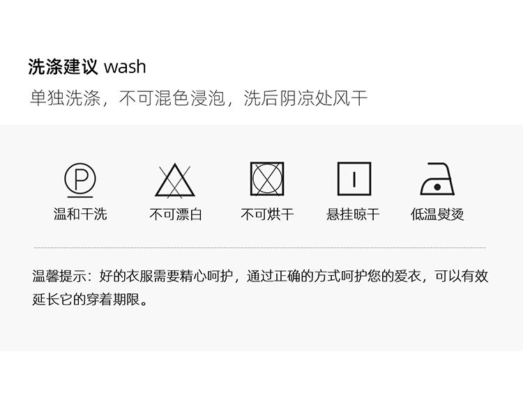Click the square hang dry icon

click(x=354, y=179)
